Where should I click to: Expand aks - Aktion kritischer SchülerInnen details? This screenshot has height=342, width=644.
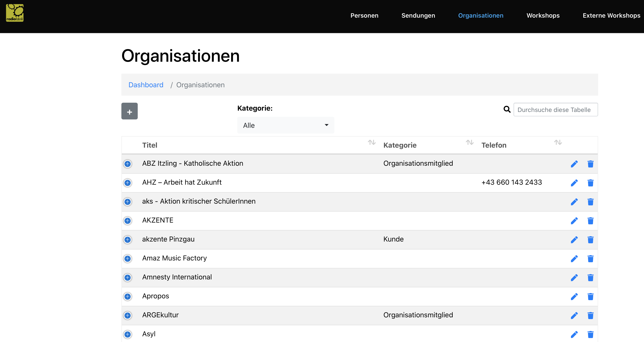128,202
